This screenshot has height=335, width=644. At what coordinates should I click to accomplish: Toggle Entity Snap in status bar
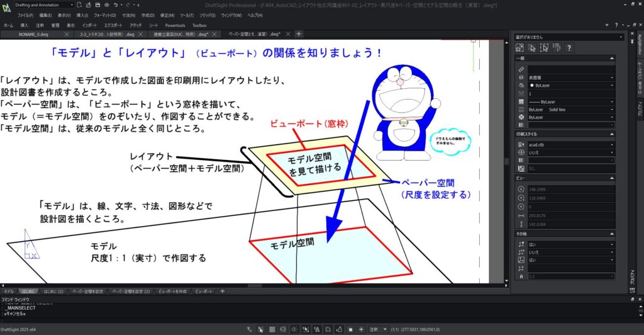click(x=306, y=329)
